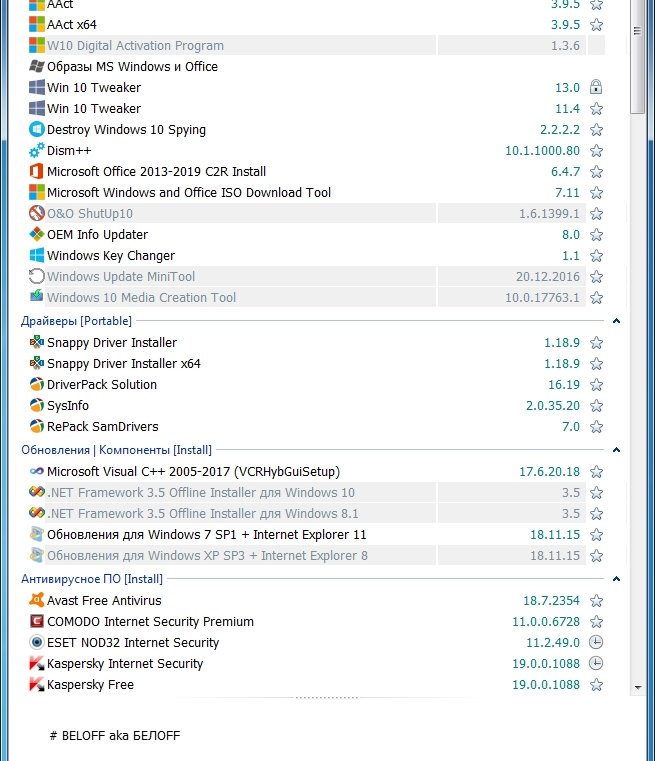655x761 pixels.
Task: Click version 17.6.20.18 of Visual C++
Action: pyautogui.click(x=549, y=471)
